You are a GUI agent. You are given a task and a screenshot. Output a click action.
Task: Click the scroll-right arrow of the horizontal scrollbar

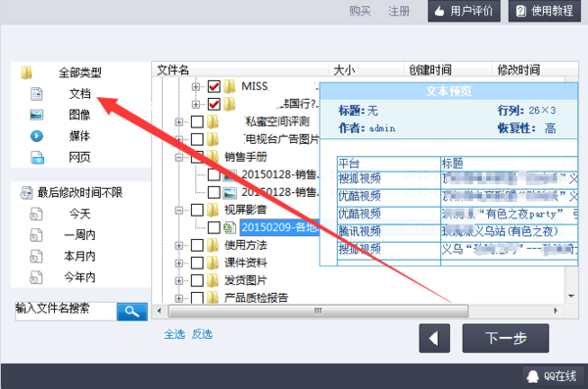point(556,311)
